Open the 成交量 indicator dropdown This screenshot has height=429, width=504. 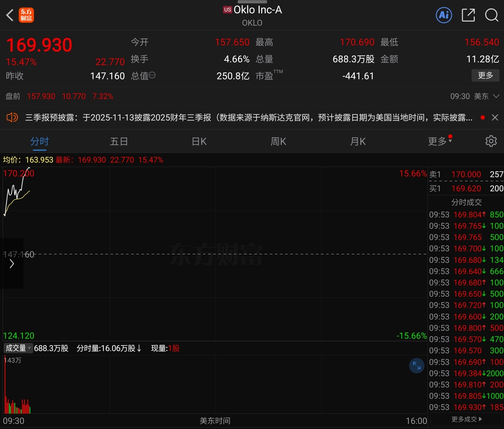tap(18, 348)
